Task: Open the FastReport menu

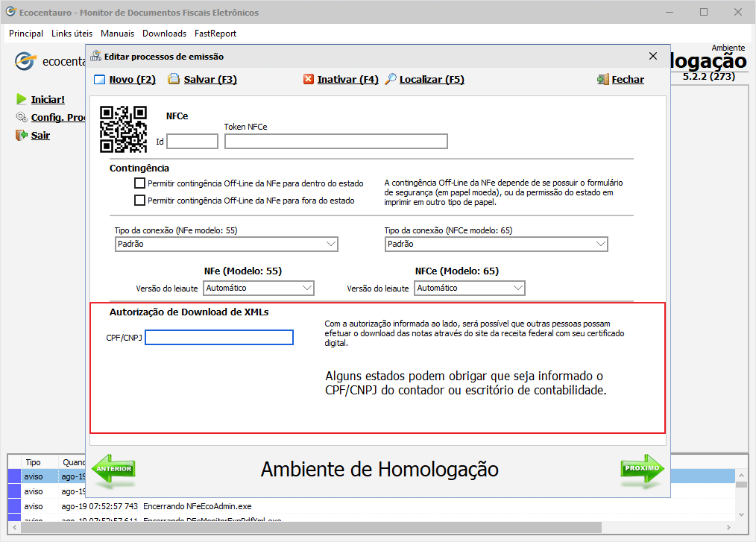Action: pyautogui.click(x=215, y=34)
